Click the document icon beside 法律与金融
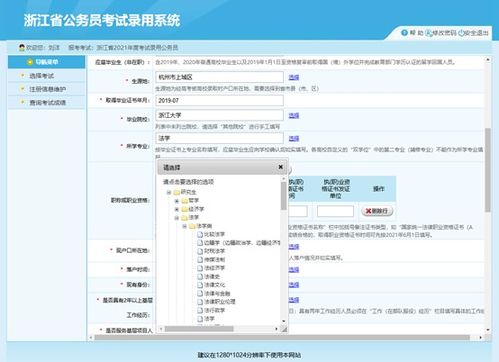This screenshot has height=362, width=499. click(x=200, y=293)
